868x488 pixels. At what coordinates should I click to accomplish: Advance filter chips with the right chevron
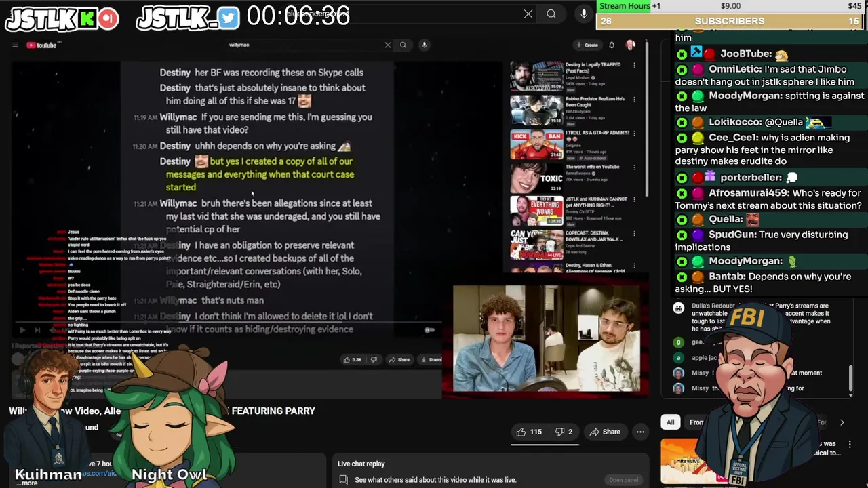tap(842, 422)
